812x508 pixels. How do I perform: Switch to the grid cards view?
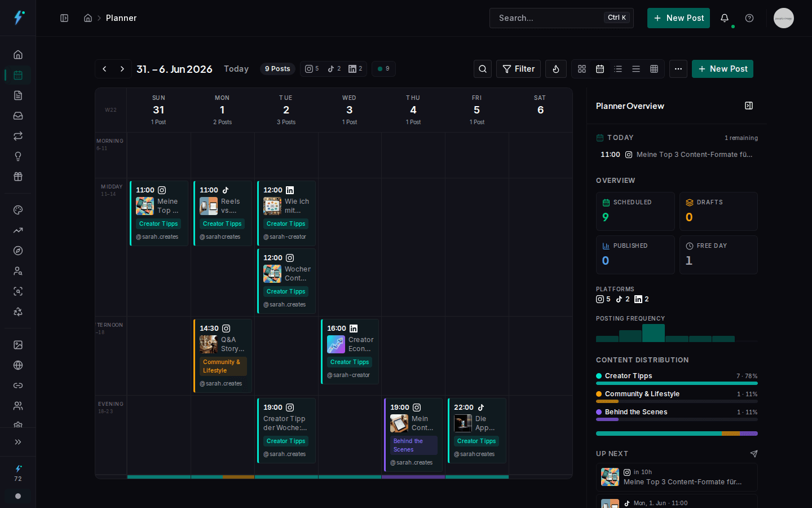tap(582, 69)
